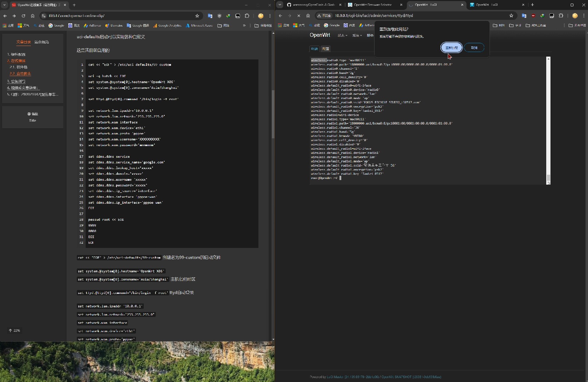The width and height of the screenshot is (588, 382).
Task: Show the tab search dropdown in right browser
Action: (x=280, y=5)
